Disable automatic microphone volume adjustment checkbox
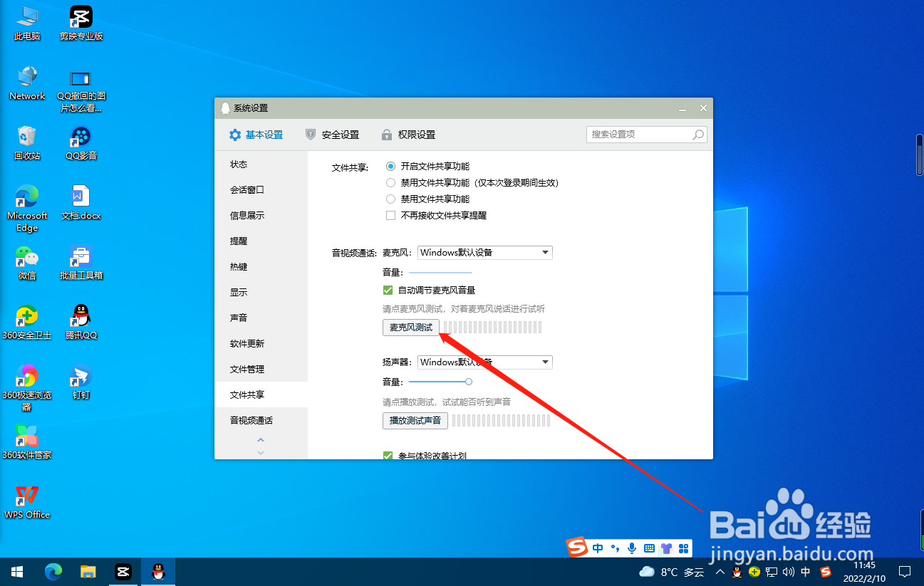Screen dimensions: 924x586 tap(388, 290)
